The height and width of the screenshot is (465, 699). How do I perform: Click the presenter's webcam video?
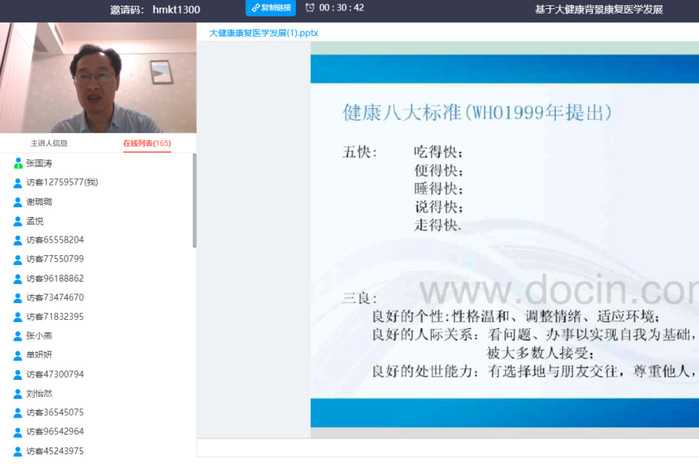tap(97, 78)
